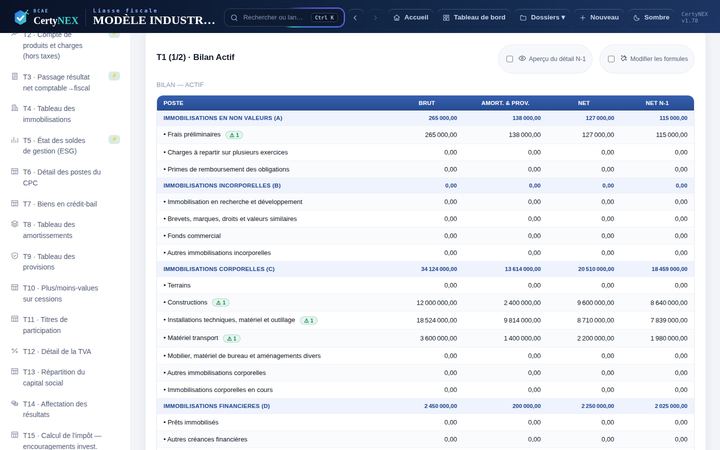Click the T7 Biens en crédit-bail icon
Viewport: 720px width, 450px height.
tap(15, 203)
